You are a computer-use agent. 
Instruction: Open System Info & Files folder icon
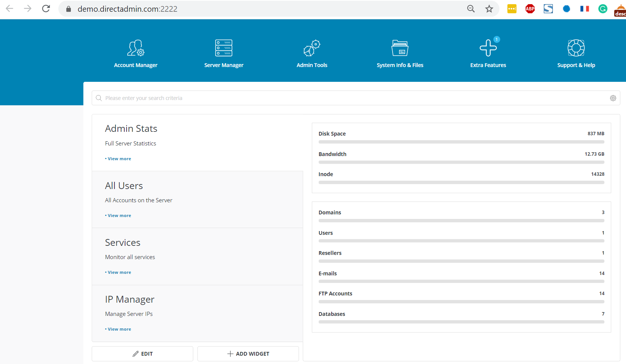400,48
